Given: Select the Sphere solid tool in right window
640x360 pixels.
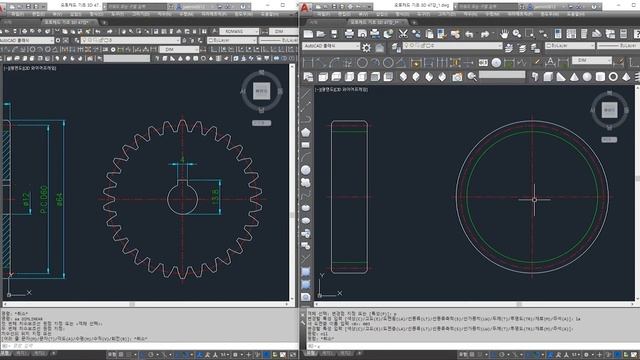Looking at the screenshot, I should click(587, 77).
